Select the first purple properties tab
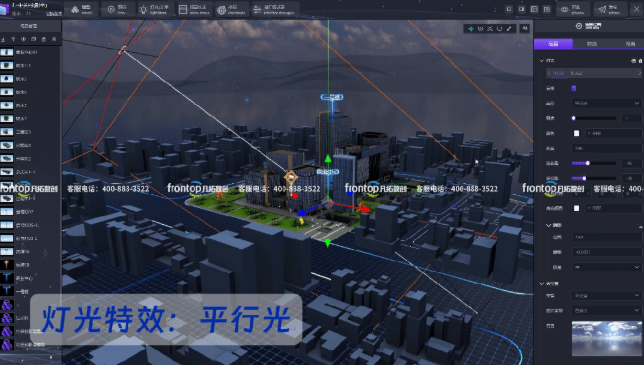Viewport: 644px width, 365px height. 553,44
